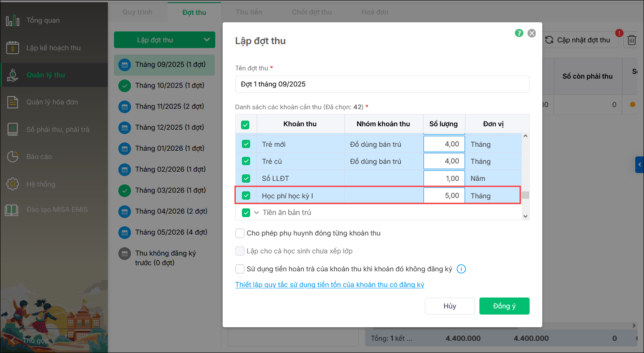Click the Hệ thống gear icon
644x353 pixels.
(13, 184)
